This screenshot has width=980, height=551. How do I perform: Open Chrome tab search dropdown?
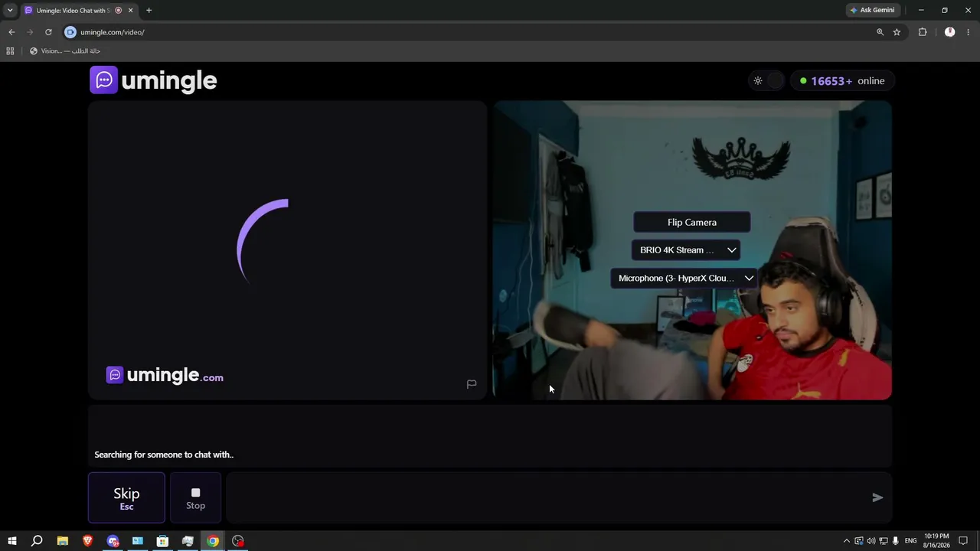click(10, 10)
